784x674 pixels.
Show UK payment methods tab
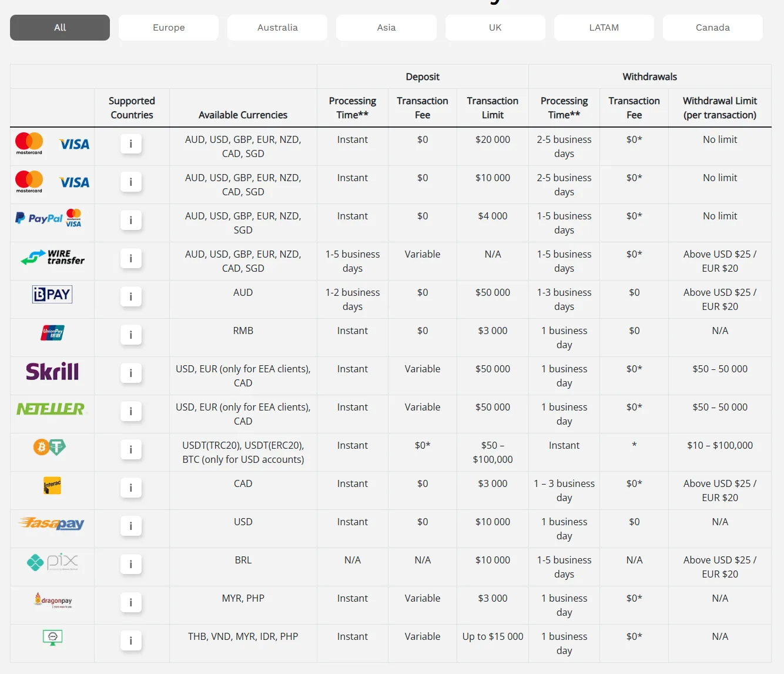tap(495, 28)
